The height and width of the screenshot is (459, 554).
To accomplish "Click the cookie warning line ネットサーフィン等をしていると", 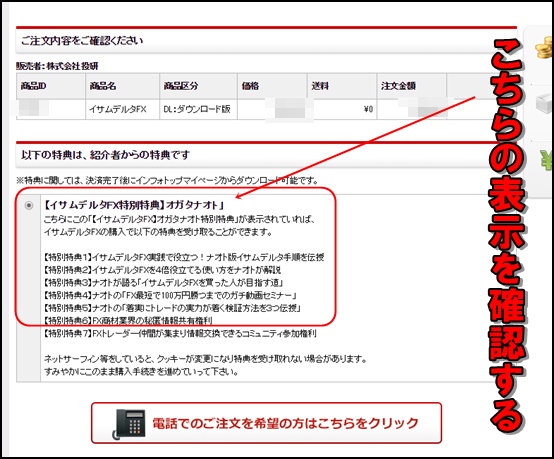I will pos(205,359).
